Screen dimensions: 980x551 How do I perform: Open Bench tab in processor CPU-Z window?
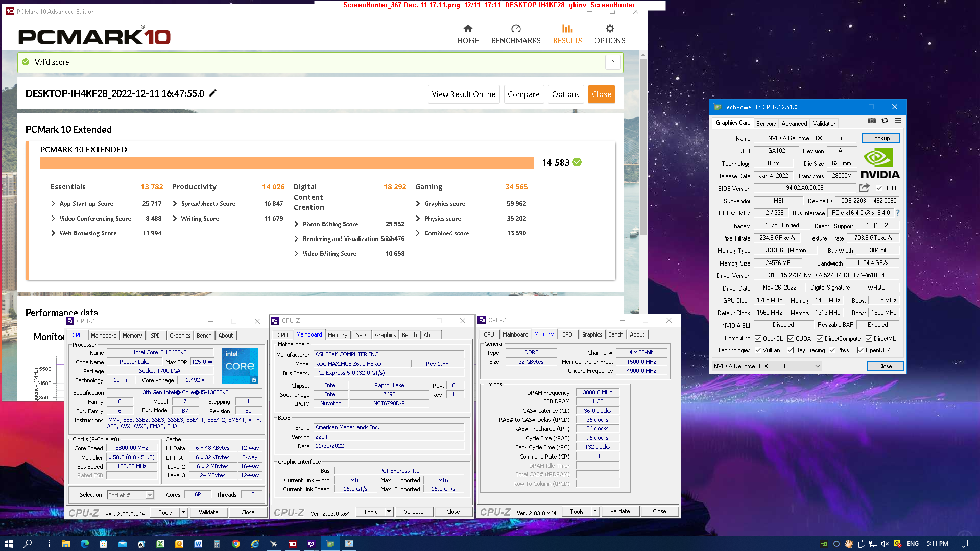[x=204, y=336]
